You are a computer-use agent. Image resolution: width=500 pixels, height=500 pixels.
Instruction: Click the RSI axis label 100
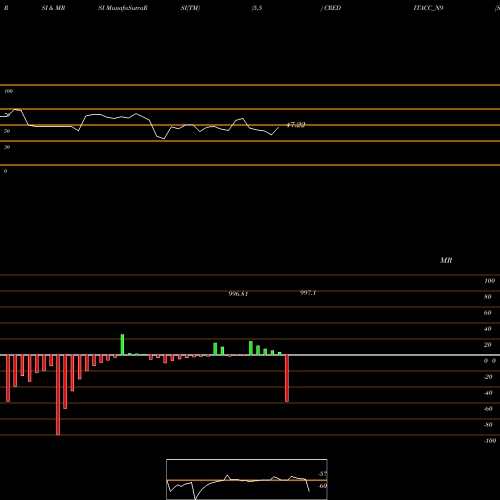(x=9, y=91)
